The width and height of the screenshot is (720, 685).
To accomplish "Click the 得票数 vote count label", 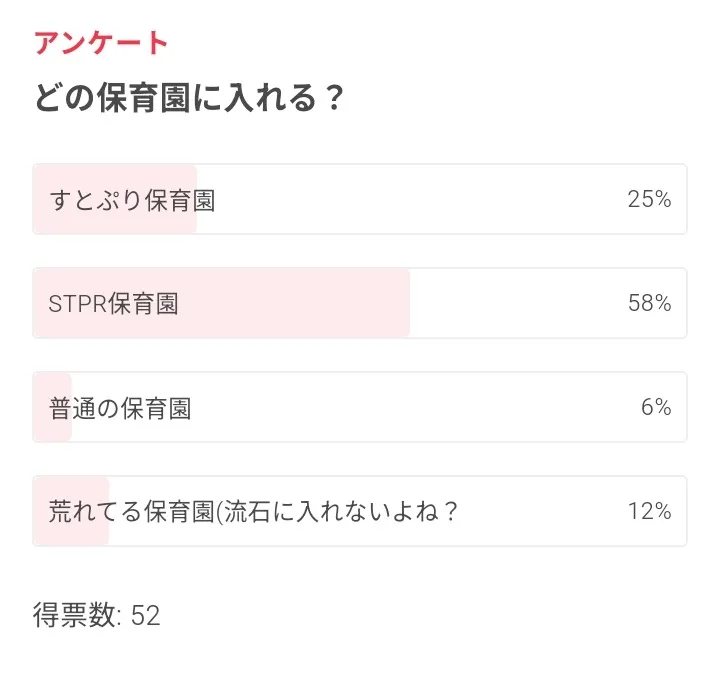I will pyautogui.click(x=76, y=615).
